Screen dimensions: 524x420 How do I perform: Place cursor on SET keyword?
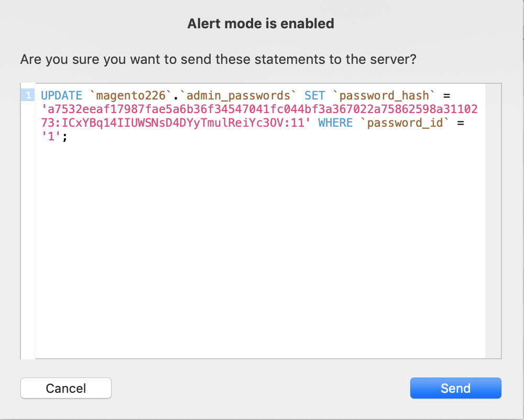[x=314, y=95]
